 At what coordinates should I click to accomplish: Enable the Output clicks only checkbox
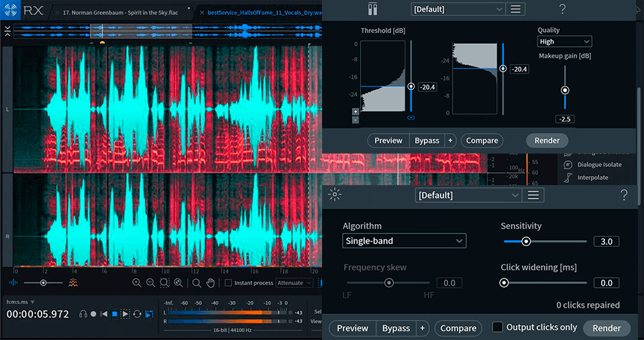pyautogui.click(x=498, y=327)
